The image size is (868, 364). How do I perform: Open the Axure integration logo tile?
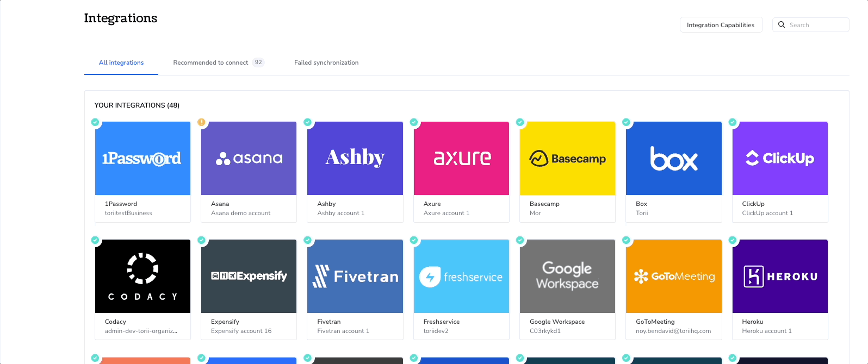point(461,158)
